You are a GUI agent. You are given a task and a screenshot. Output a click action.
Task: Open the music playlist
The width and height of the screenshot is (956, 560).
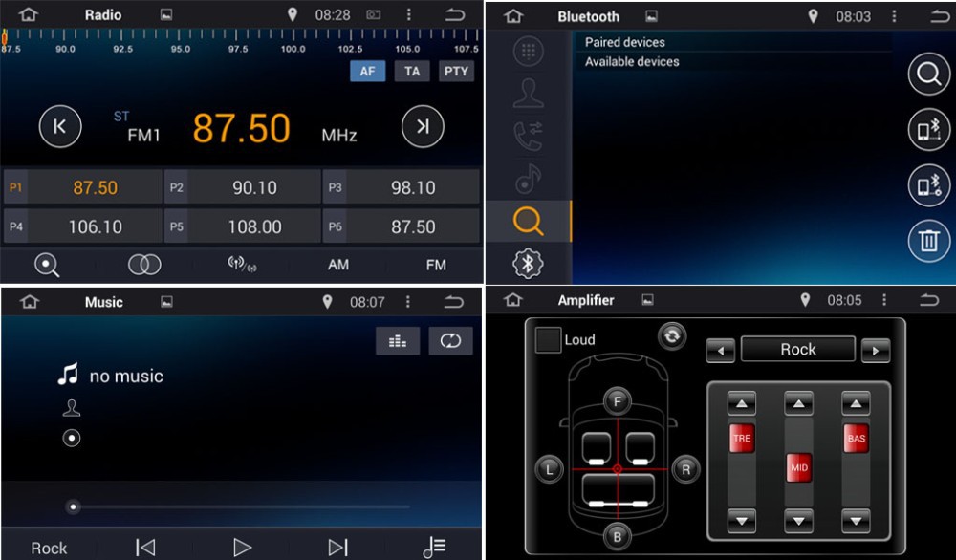pyautogui.click(x=434, y=547)
